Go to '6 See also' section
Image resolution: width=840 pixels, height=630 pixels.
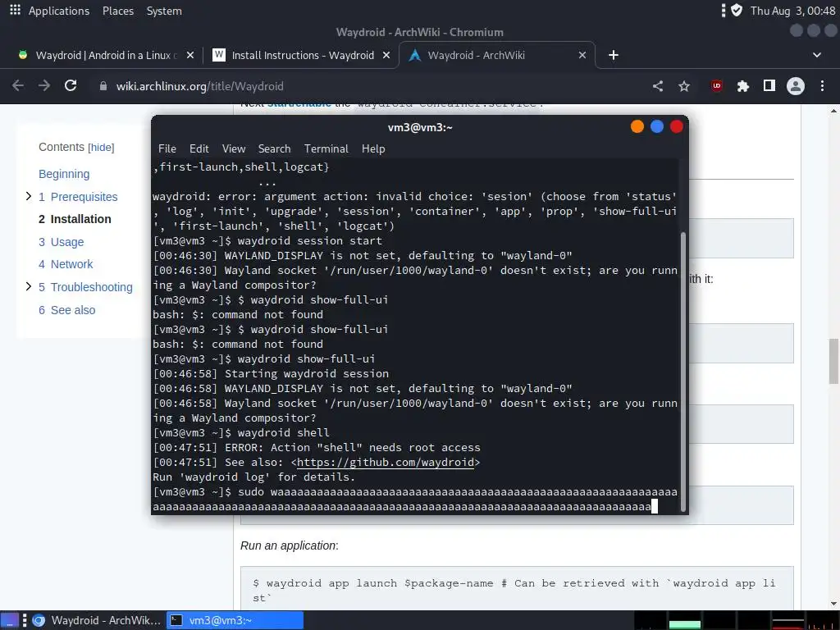click(x=67, y=310)
